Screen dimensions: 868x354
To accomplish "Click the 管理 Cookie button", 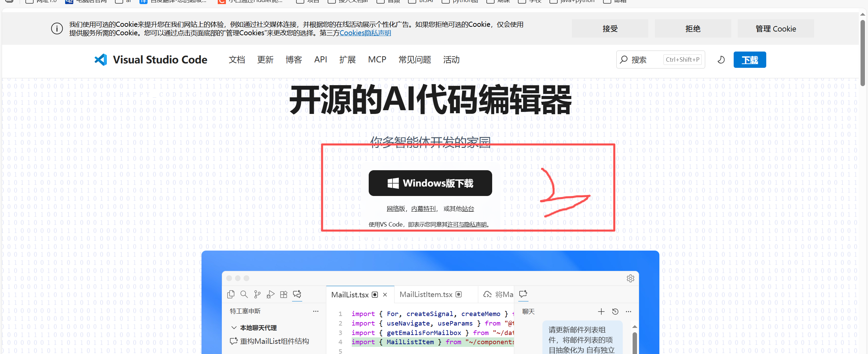I will pyautogui.click(x=776, y=28).
